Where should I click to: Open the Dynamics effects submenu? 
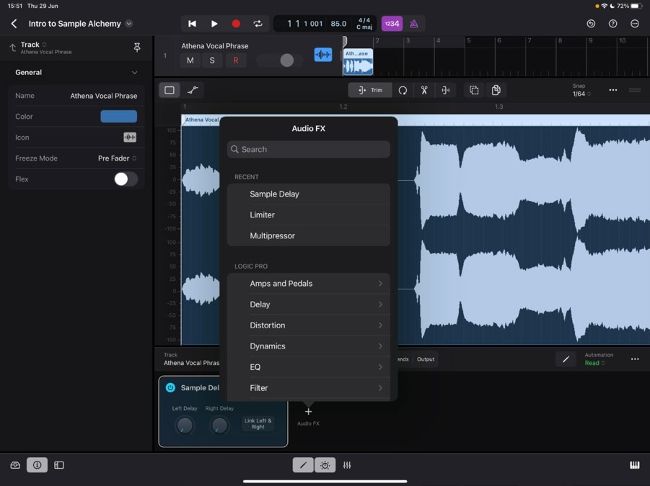308,346
